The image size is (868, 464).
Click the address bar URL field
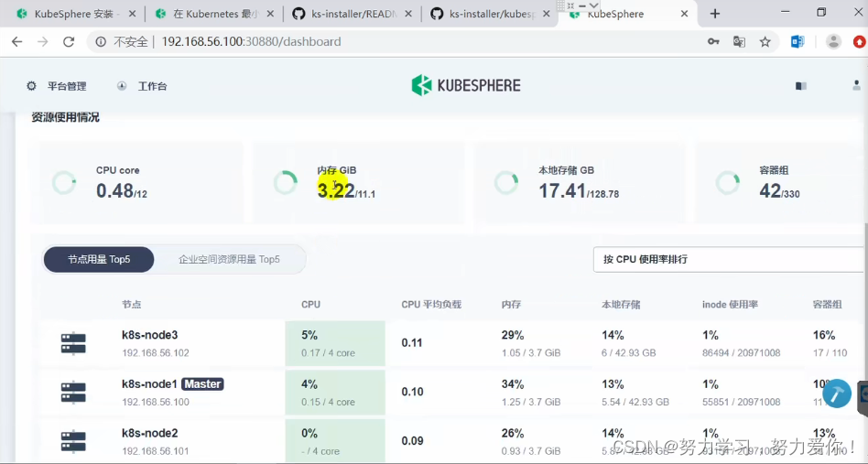[x=398, y=41]
